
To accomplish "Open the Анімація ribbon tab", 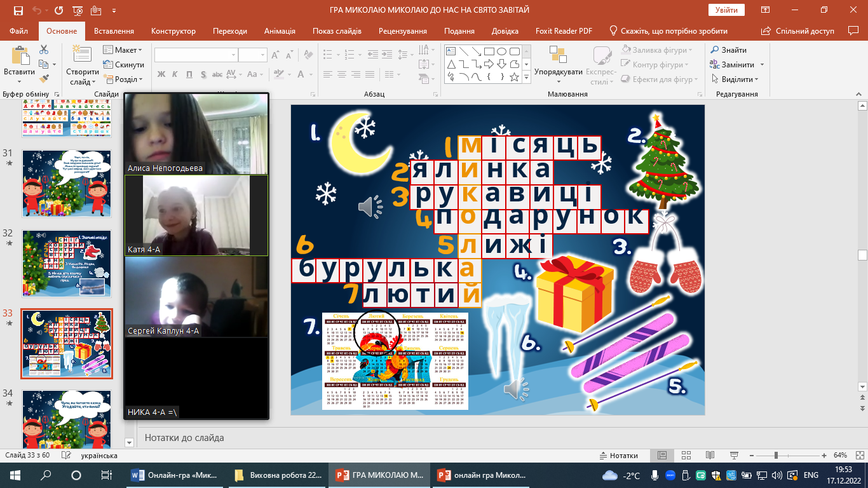I will point(280,31).
